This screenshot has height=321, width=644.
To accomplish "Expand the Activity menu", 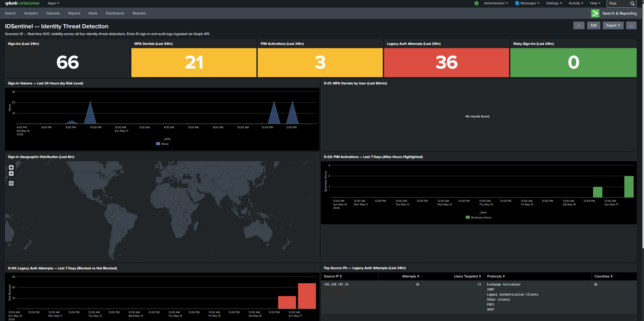I will 576,3.
